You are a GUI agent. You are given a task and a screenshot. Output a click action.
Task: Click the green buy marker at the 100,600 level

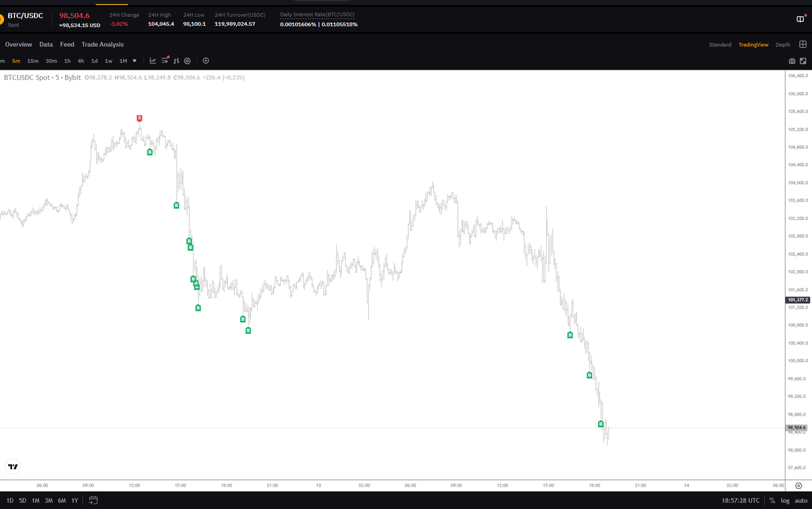[x=570, y=335]
